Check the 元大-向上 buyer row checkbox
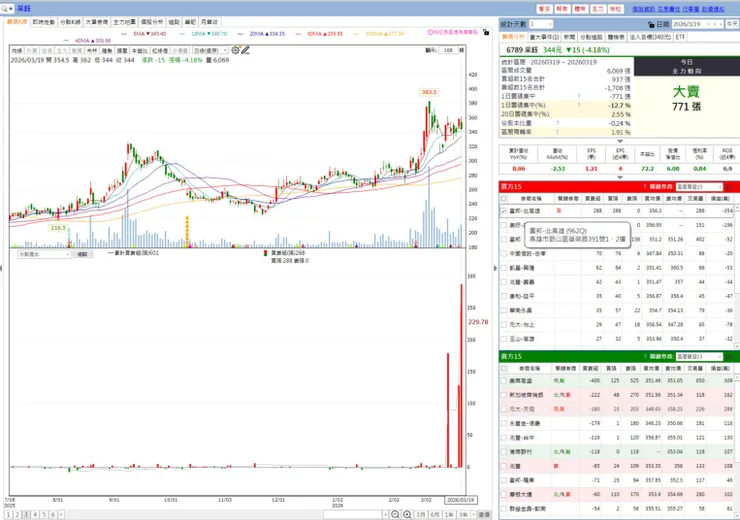 [504, 325]
